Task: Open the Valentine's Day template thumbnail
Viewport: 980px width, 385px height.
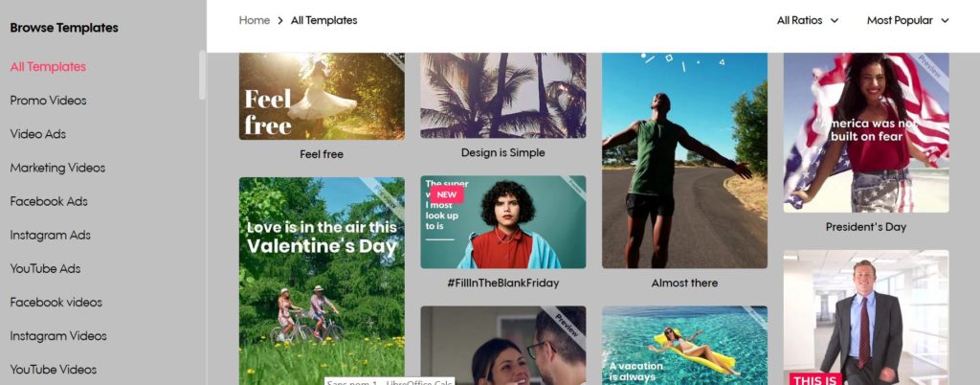Action: coord(322,282)
